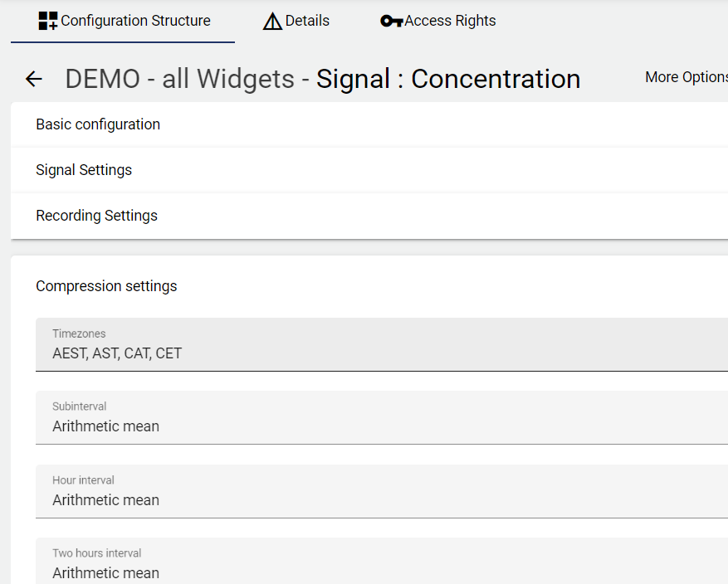Click the Signal : Concentration page title

448,79
